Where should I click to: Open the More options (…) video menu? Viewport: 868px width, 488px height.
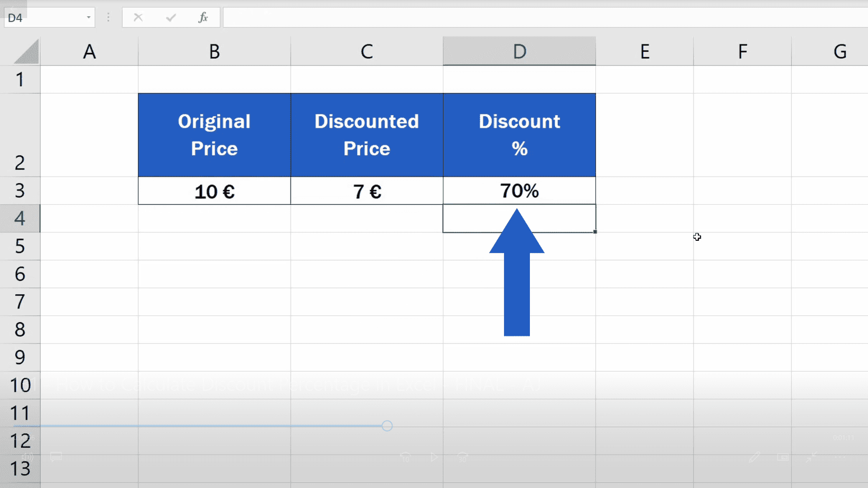pos(841,457)
